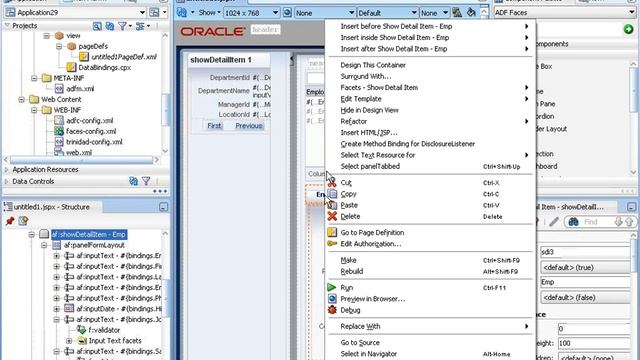Choose Rebuild from the context menu

pyautogui.click(x=430, y=271)
